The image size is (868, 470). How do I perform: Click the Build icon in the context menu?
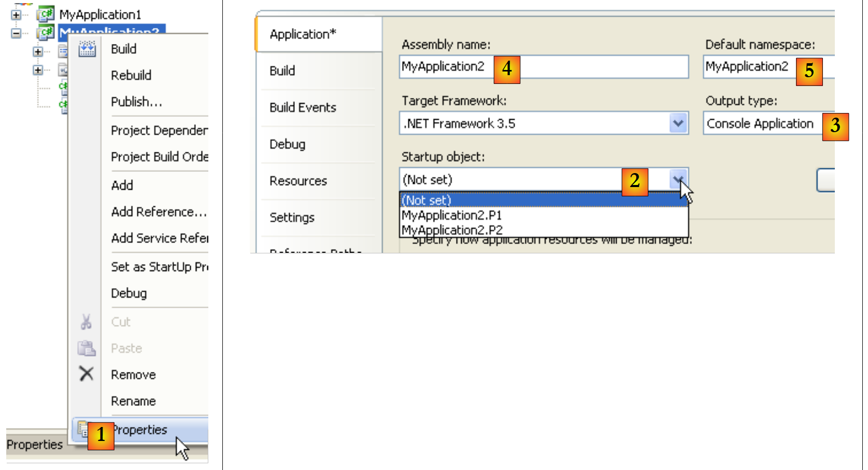pyautogui.click(x=87, y=49)
